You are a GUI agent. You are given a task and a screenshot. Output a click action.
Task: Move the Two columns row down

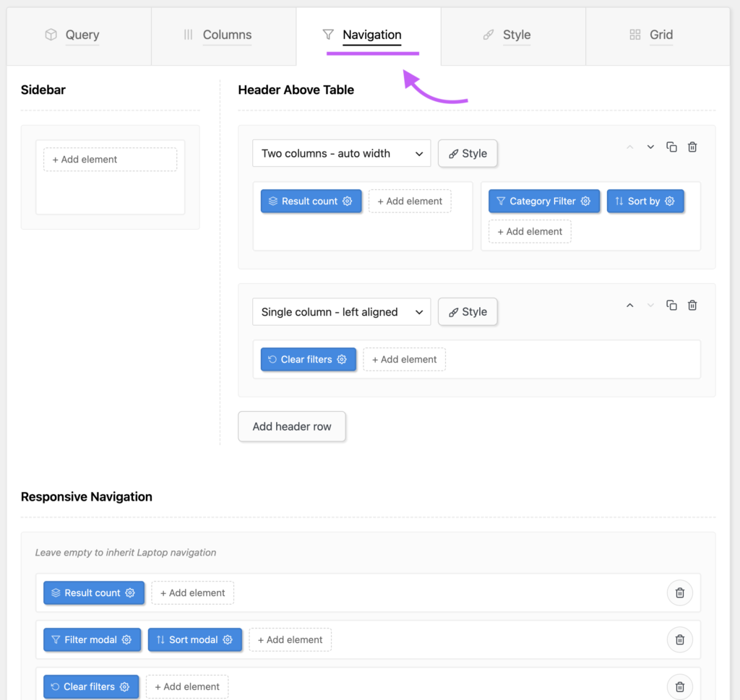650,147
